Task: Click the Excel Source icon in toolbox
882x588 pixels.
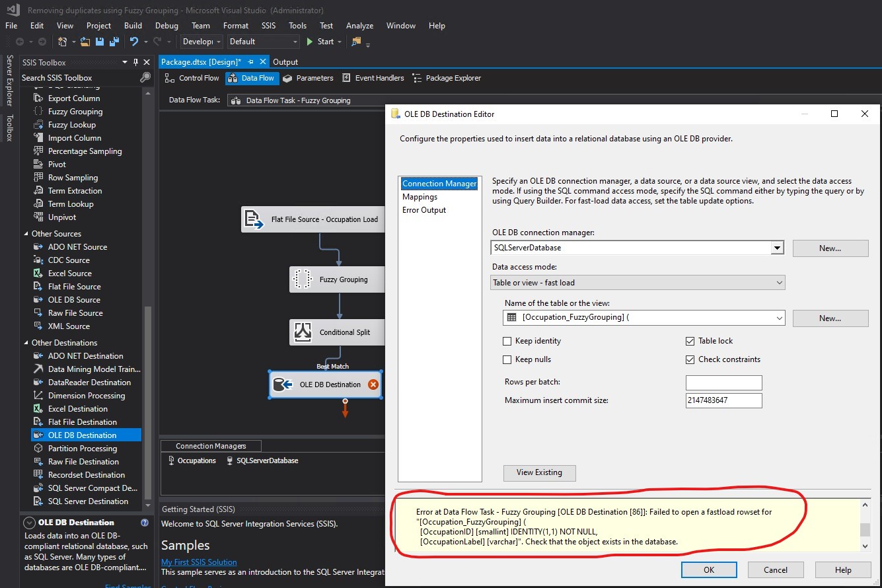Action: click(38, 274)
